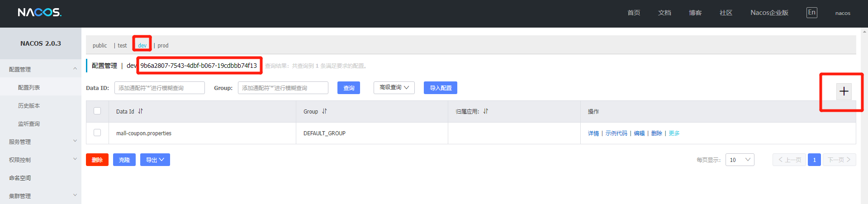
Task: Open 博客 in top navigation
Action: 695,13
